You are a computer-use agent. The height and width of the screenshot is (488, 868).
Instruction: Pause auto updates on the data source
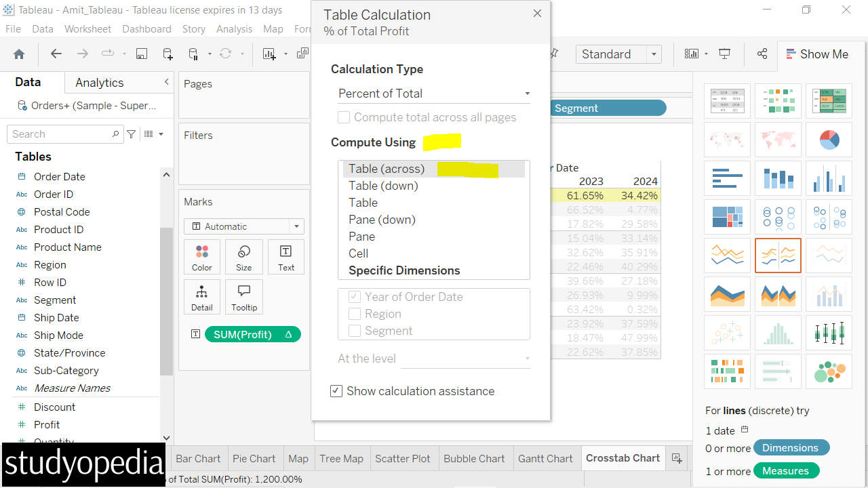click(x=194, y=54)
